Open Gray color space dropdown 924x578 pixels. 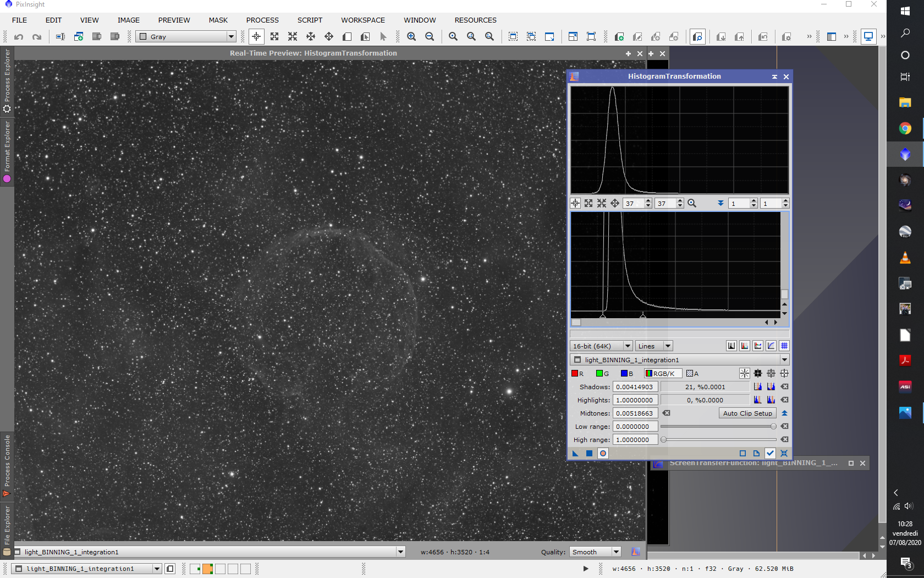point(186,37)
